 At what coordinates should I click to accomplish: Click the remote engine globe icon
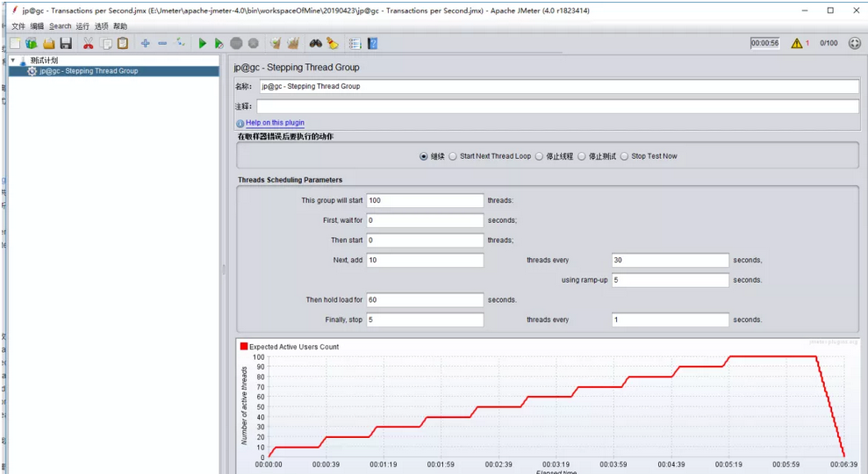point(855,43)
